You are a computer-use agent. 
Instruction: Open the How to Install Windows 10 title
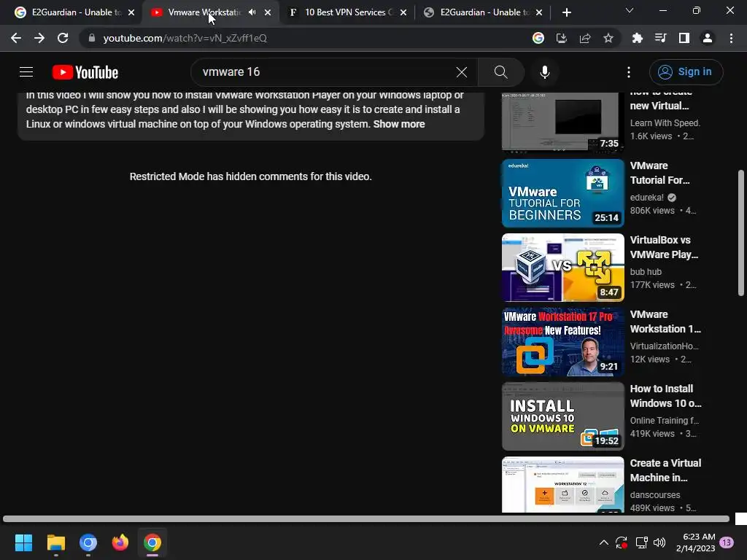tap(665, 396)
